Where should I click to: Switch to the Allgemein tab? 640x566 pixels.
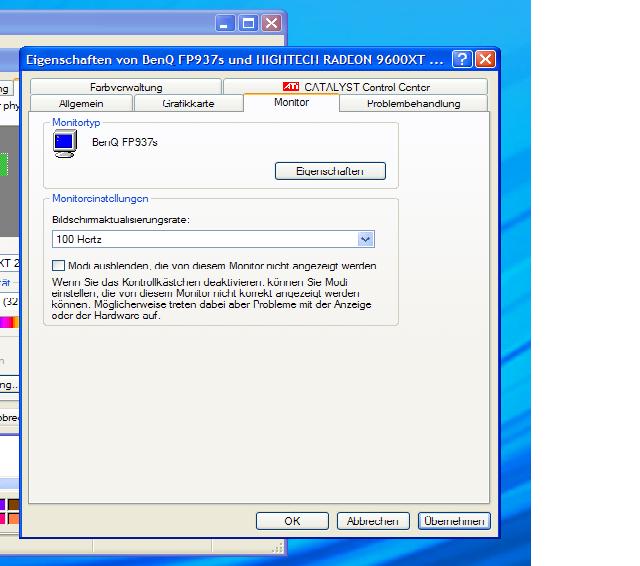coord(81,103)
